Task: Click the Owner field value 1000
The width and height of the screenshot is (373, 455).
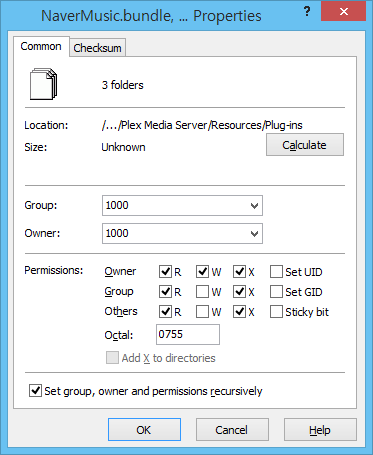Action: pyautogui.click(x=117, y=233)
